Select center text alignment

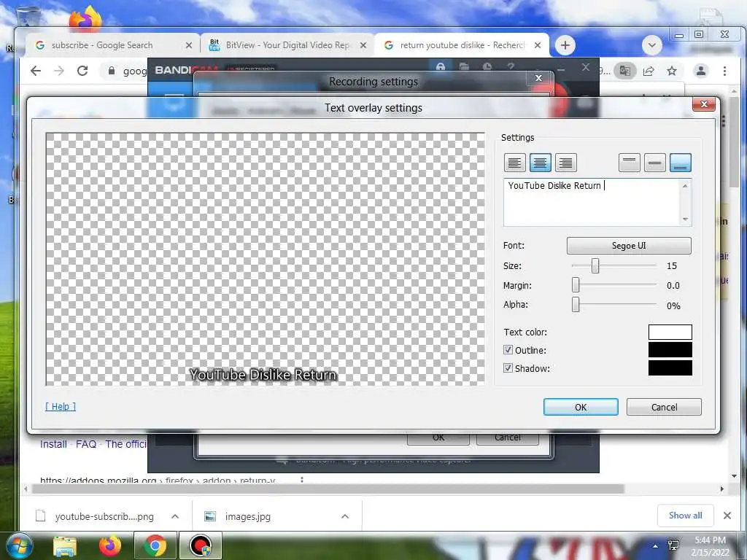click(x=540, y=163)
